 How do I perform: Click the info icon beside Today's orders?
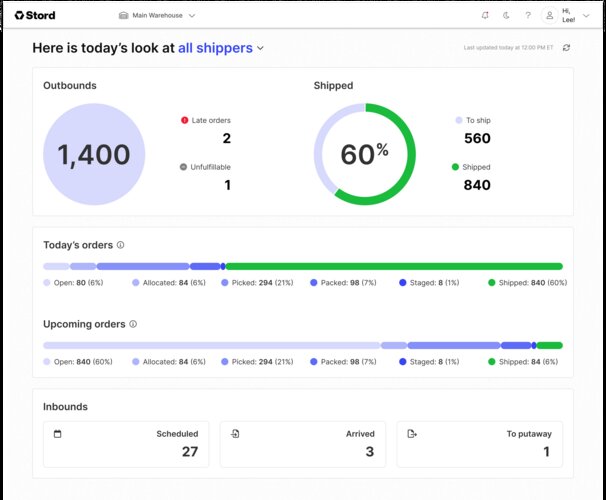coord(121,245)
